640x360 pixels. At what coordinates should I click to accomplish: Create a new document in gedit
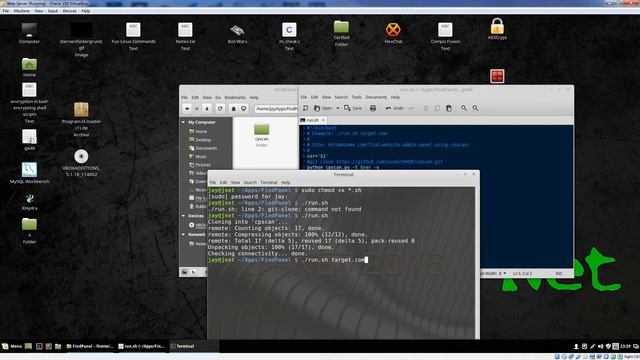point(305,108)
